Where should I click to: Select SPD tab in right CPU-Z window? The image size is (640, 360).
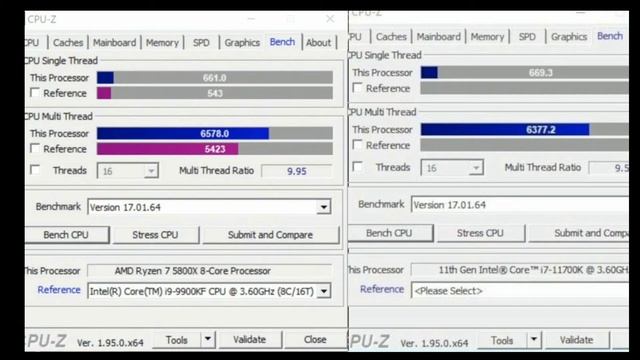pyautogui.click(x=527, y=37)
